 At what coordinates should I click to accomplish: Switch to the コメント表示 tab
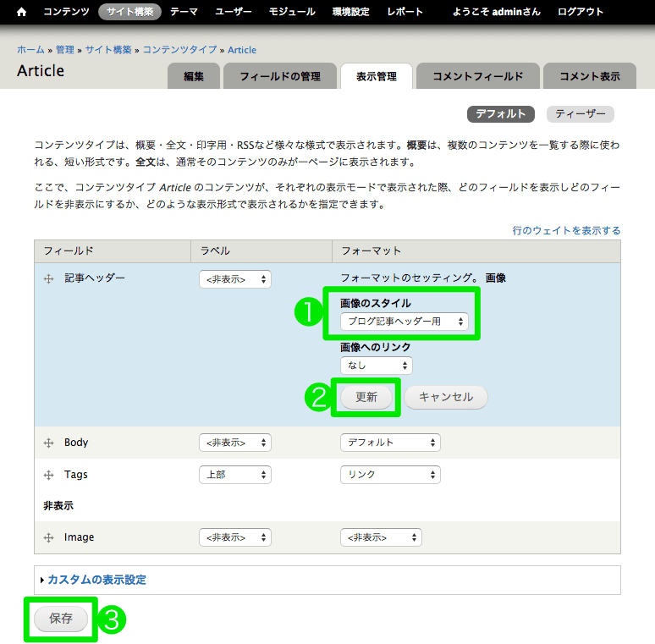pos(590,76)
